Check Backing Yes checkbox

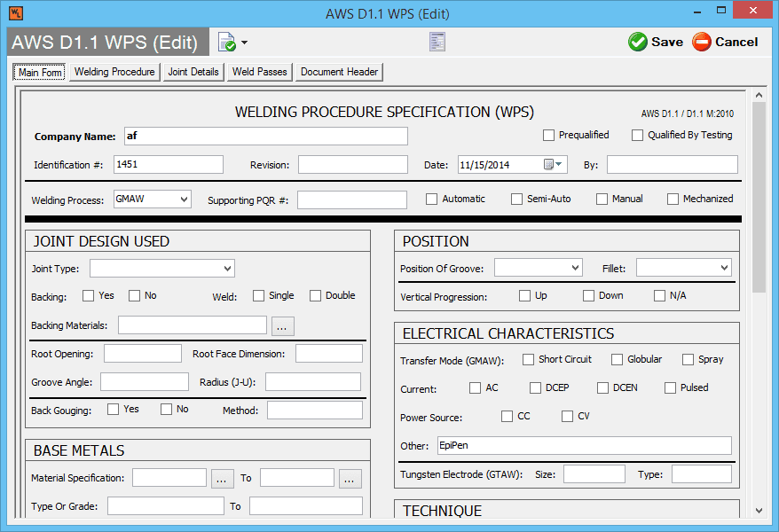pyautogui.click(x=88, y=296)
